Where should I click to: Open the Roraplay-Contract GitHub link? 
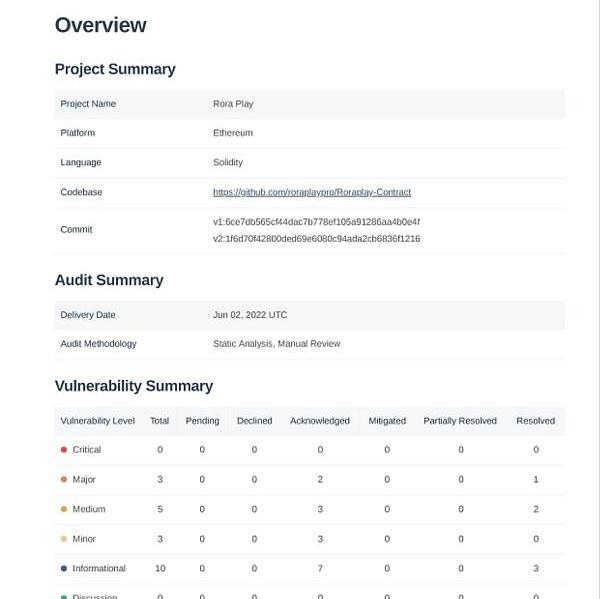311,192
